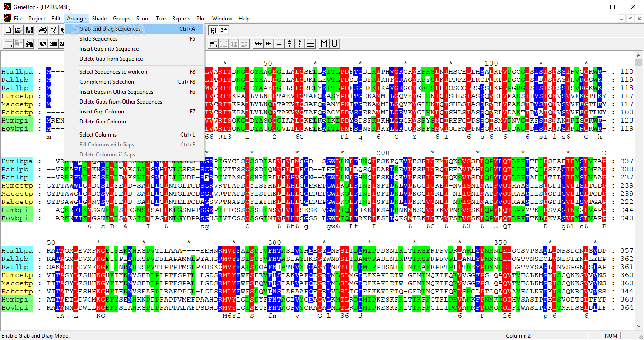Choose Grab and Drag Sequences

(135, 29)
